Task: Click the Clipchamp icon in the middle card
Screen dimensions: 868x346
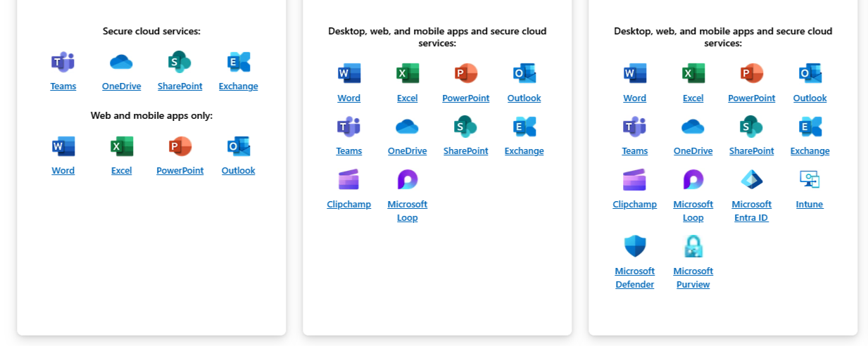Action: 349,179
